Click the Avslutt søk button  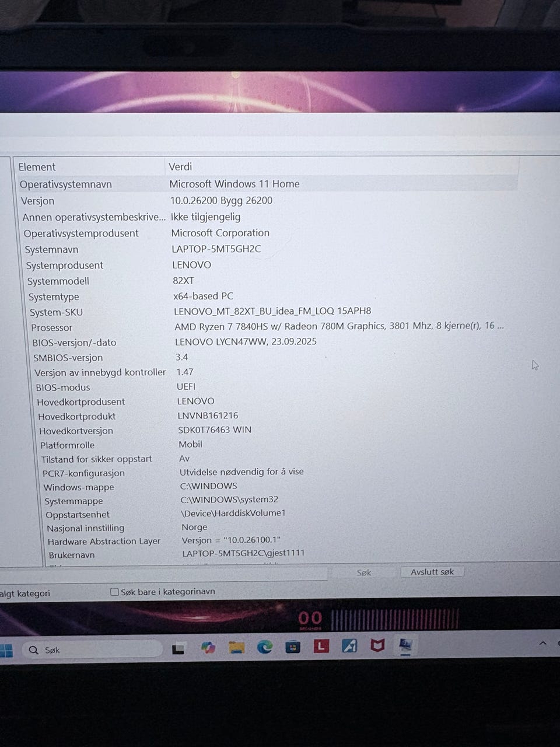[432, 572]
